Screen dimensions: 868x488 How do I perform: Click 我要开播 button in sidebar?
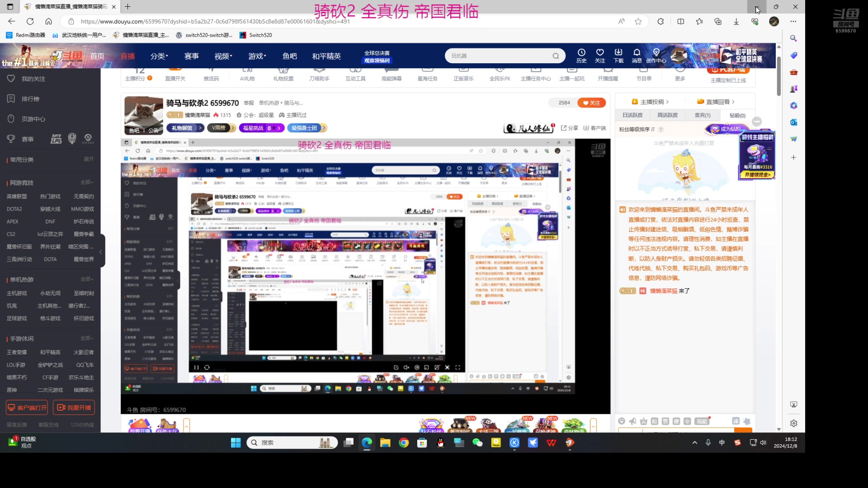point(74,408)
